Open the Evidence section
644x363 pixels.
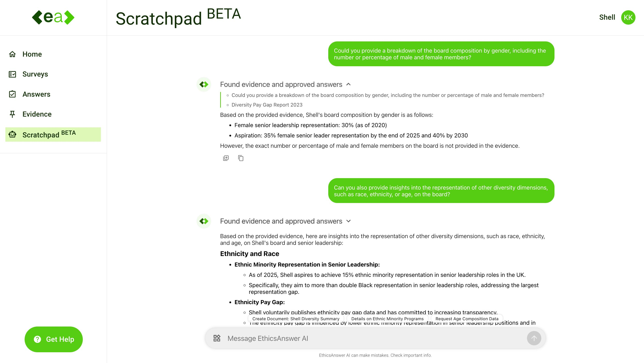37,114
